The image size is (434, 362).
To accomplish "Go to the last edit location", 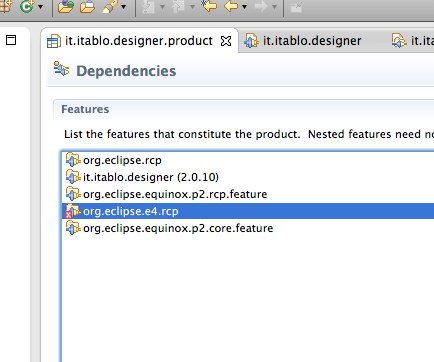I will (x=209, y=6).
